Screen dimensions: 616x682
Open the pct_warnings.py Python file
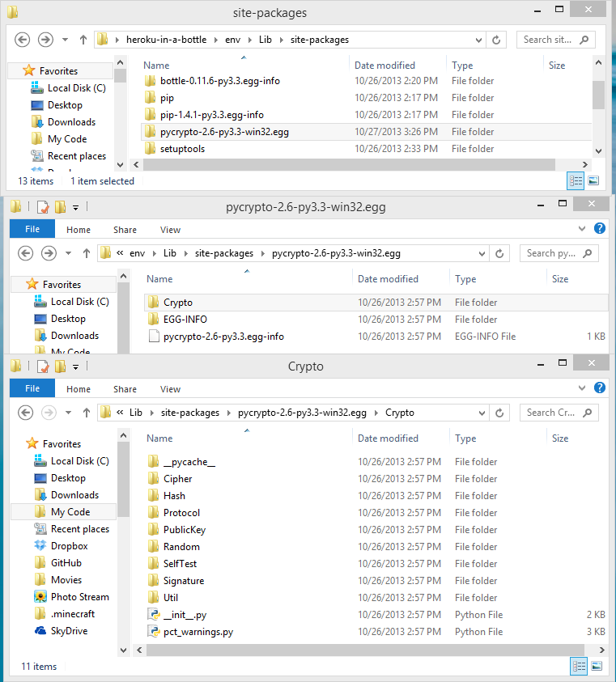click(x=376, y=632)
